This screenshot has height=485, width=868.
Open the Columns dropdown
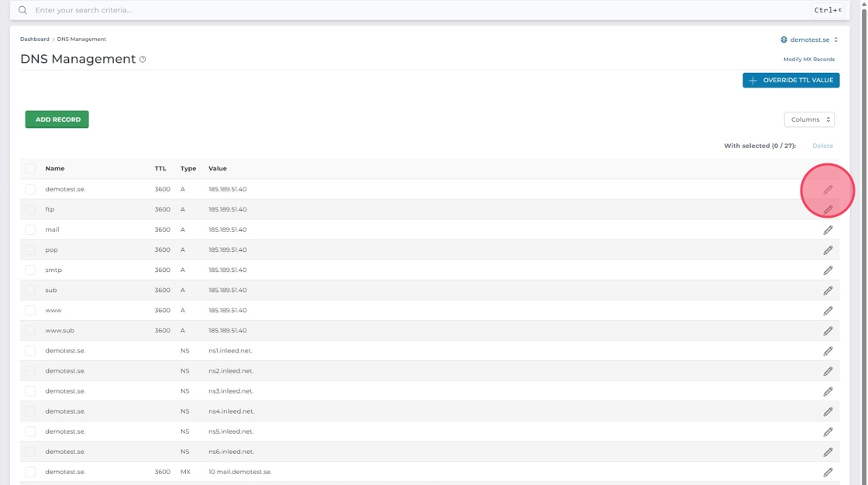[809, 119]
